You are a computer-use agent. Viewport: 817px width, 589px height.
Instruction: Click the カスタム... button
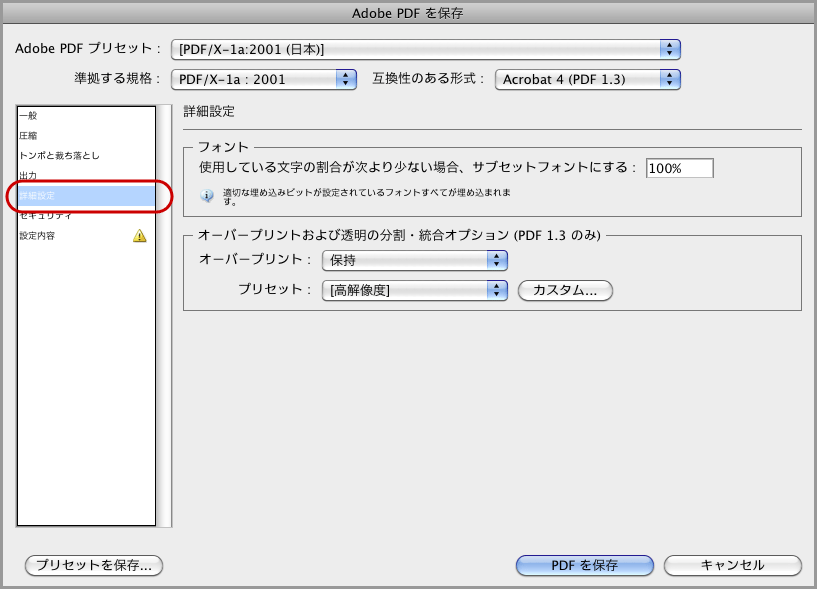click(x=565, y=290)
